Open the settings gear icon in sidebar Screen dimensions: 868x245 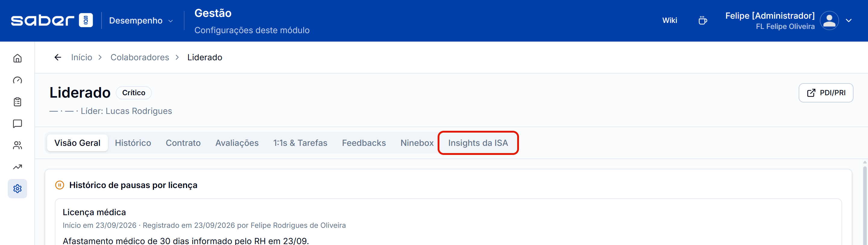click(17, 189)
